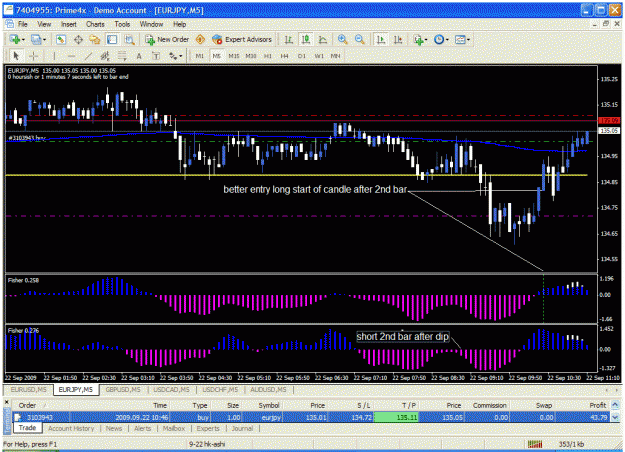The image size is (625, 452).
Task: Switch to H1 timeframe
Action: (x=267, y=56)
